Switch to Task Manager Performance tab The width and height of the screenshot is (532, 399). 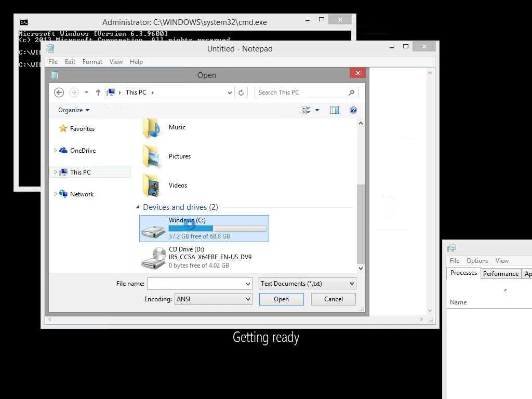(x=501, y=273)
